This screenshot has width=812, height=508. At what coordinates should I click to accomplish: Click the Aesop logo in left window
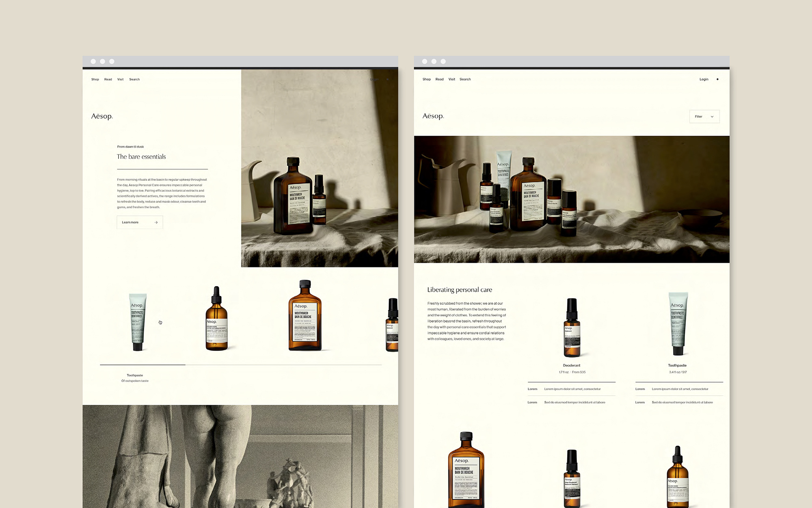click(x=102, y=116)
